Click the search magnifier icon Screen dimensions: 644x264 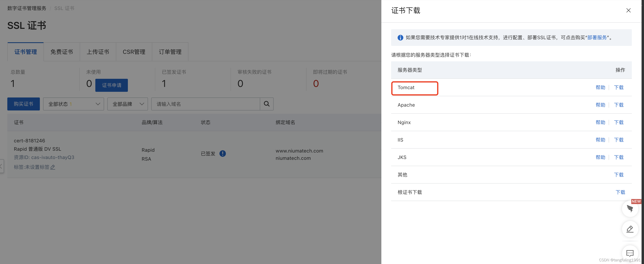(x=267, y=104)
